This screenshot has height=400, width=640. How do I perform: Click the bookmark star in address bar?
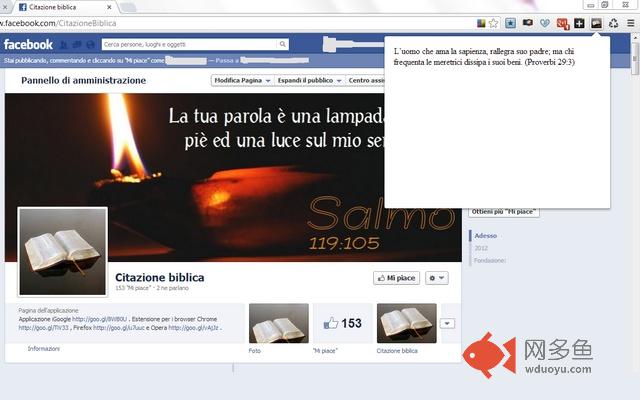tap(493, 23)
